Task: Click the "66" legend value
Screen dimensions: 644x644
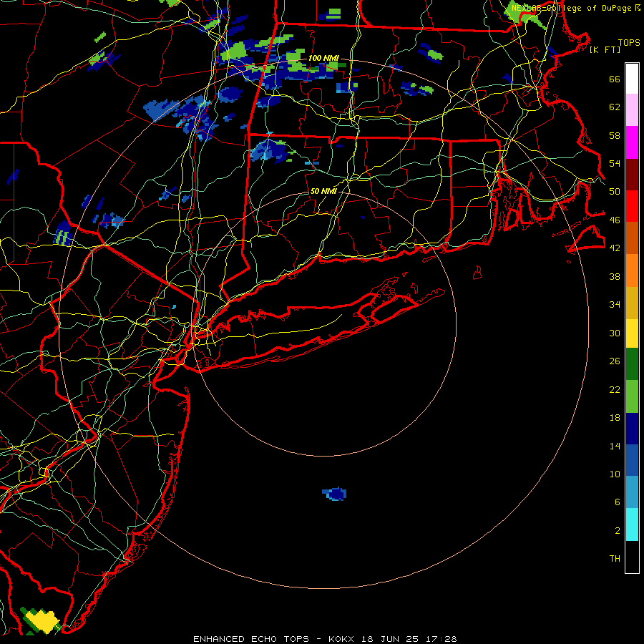Action: (x=615, y=79)
